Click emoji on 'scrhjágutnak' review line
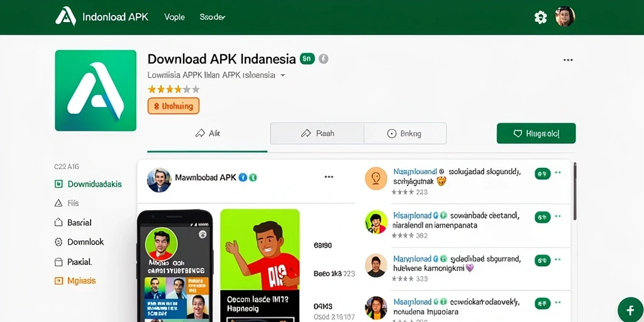This screenshot has height=322, width=644. [441, 181]
